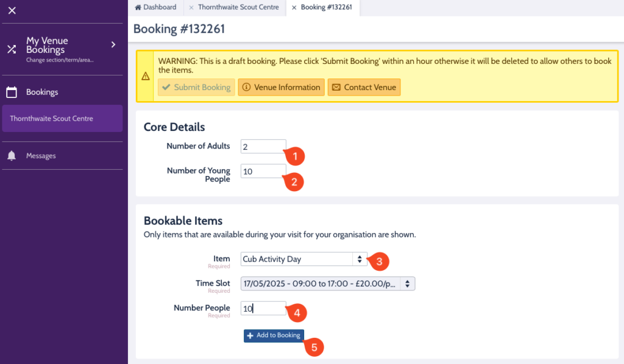The image size is (624, 364).
Task: Click the shuffle icon beside My Venue Bookings
Action: point(12,49)
